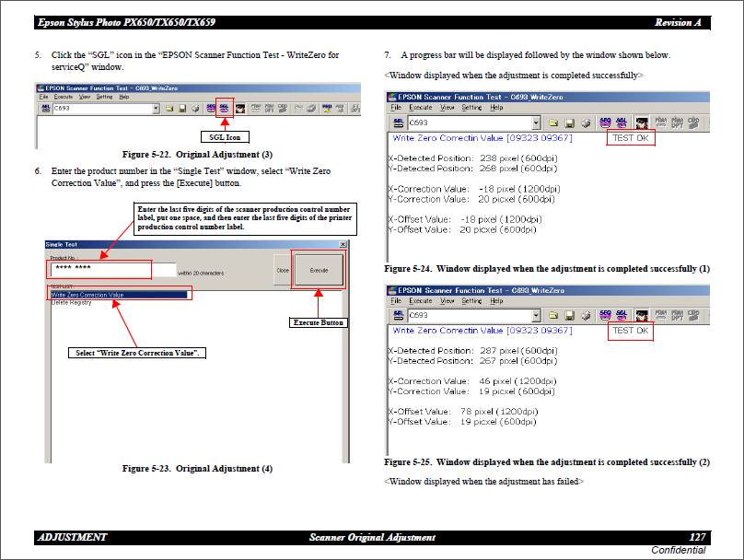The image size is (744, 560).
Task: Click the SGL icon in Figure 5-22 toolbar
Action: (x=224, y=108)
